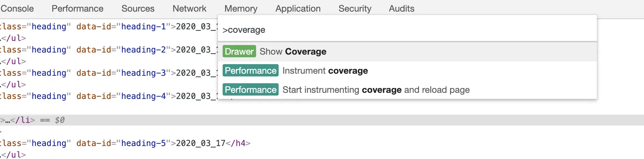Screen dimensions: 644x159
Task: Click the 2020_03_17 heading text
Action: click(201, 143)
